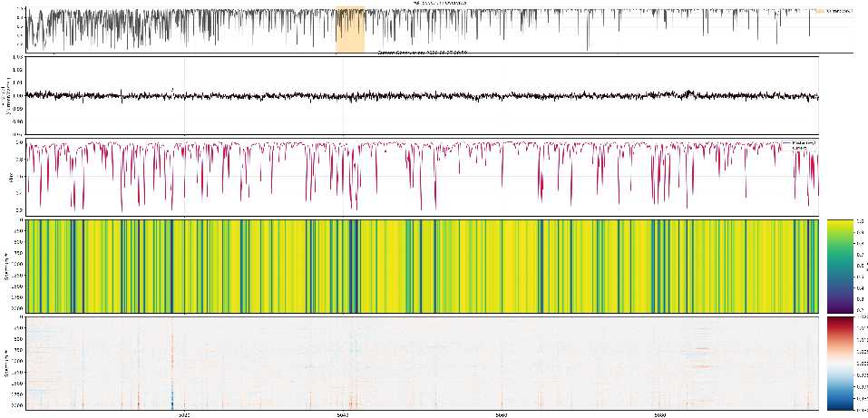Click the deepest absorption dip in overview spectrum
The image size is (868, 418).
[588, 48]
